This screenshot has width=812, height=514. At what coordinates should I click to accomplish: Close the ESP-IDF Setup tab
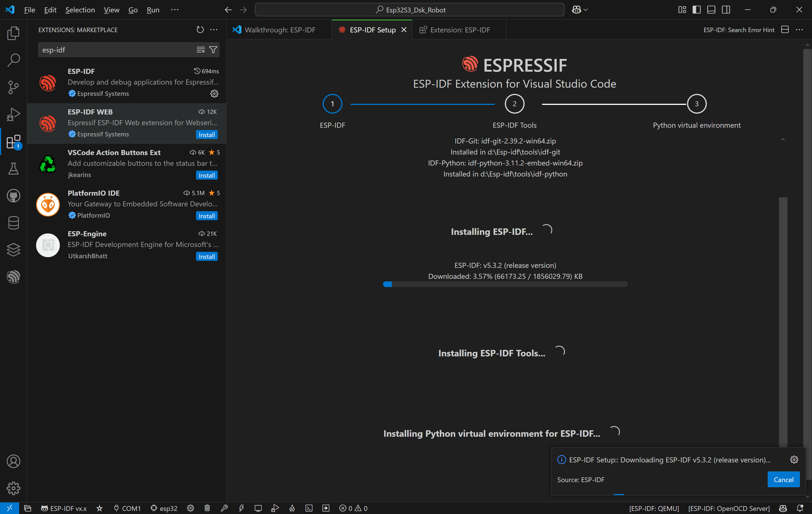click(x=404, y=30)
